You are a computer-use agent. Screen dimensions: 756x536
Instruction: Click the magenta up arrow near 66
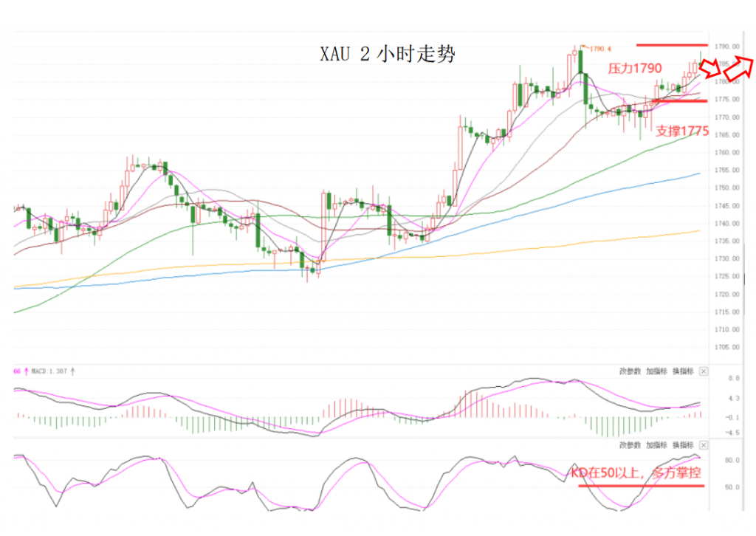tap(27, 371)
